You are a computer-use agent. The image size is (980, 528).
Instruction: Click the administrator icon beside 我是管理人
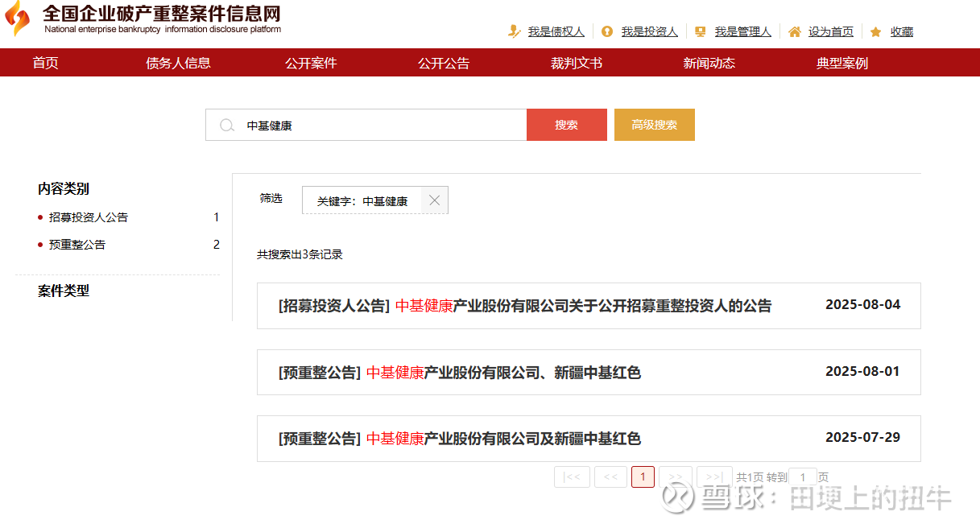[701, 31]
